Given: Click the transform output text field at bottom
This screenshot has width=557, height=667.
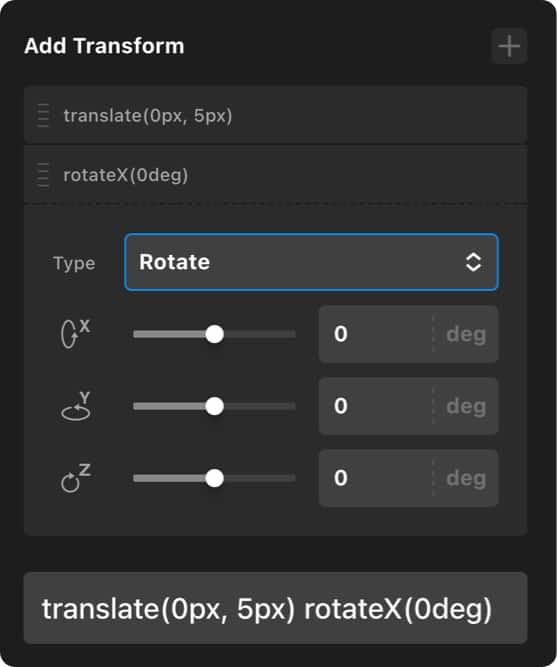Looking at the screenshot, I should pyautogui.click(x=276, y=608).
